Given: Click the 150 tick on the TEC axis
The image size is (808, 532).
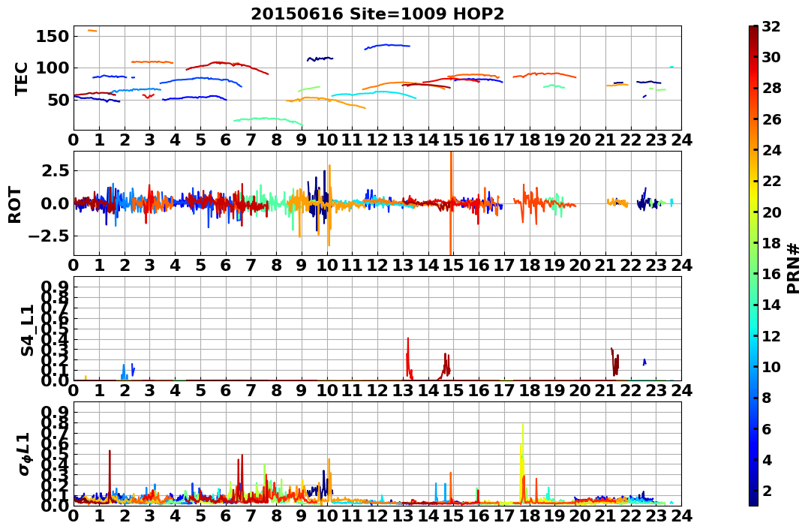Looking at the screenshot, I should pyautogui.click(x=52, y=36).
